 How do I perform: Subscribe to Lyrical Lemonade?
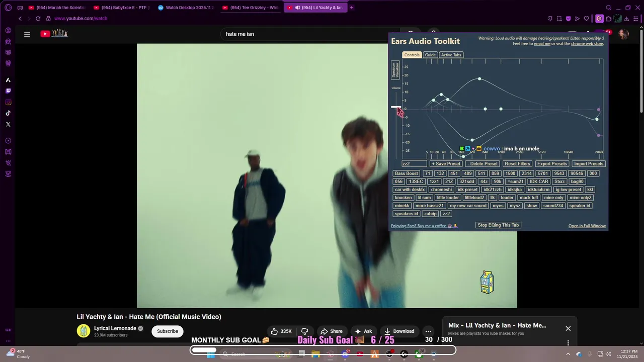[168, 331]
